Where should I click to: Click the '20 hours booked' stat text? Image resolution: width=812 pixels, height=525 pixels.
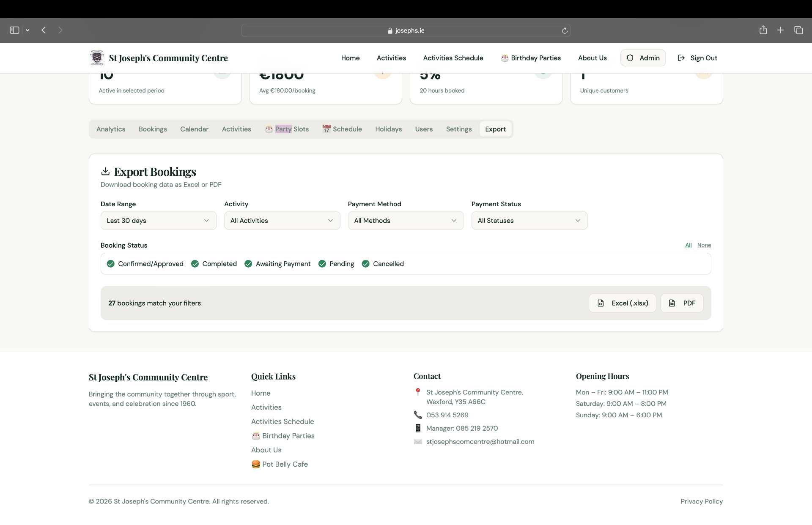(442, 90)
